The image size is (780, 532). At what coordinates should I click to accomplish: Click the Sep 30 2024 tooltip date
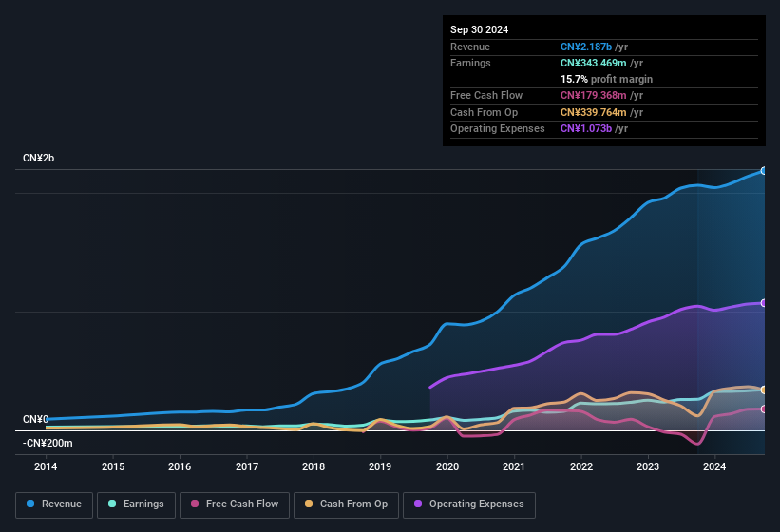[x=479, y=29]
